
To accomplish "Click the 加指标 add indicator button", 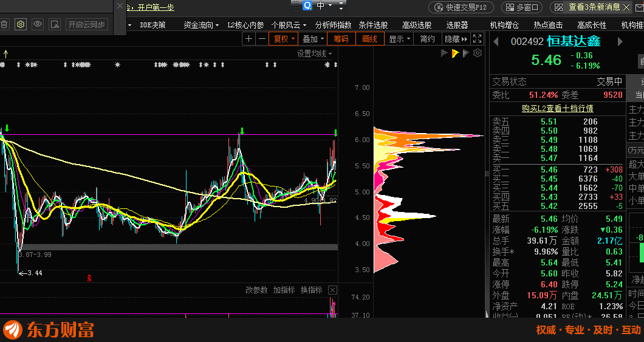I will pos(284,290).
